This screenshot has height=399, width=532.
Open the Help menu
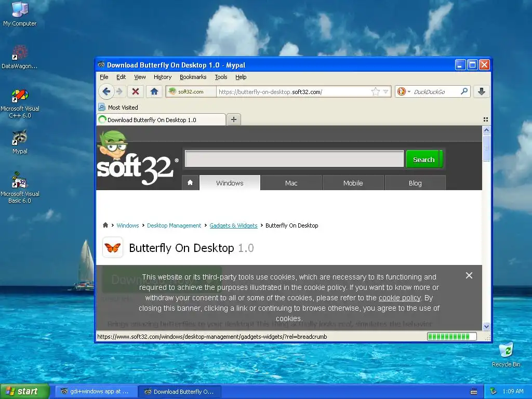(241, 77)
